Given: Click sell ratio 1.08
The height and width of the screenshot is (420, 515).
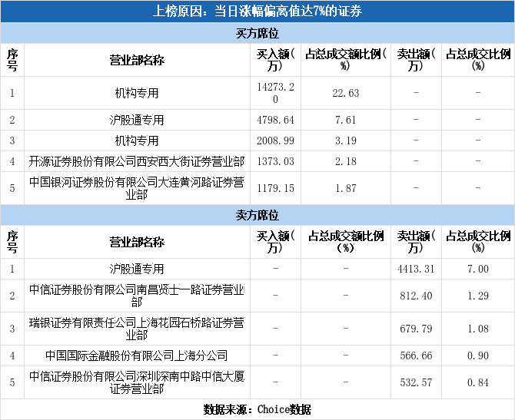Looking at the screenshot, I should pos(478,329).
